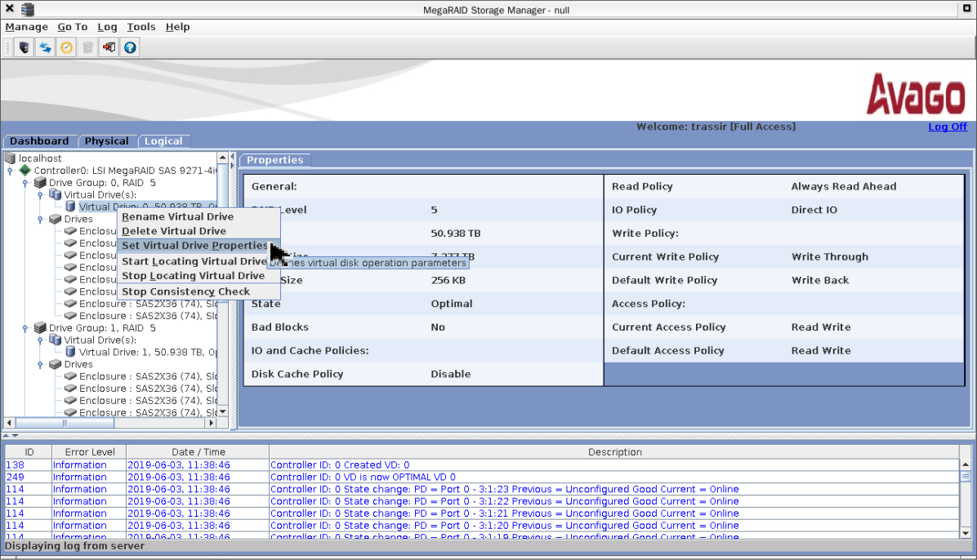
Task: Click the Date / Time column header
Action: point(197,451)
